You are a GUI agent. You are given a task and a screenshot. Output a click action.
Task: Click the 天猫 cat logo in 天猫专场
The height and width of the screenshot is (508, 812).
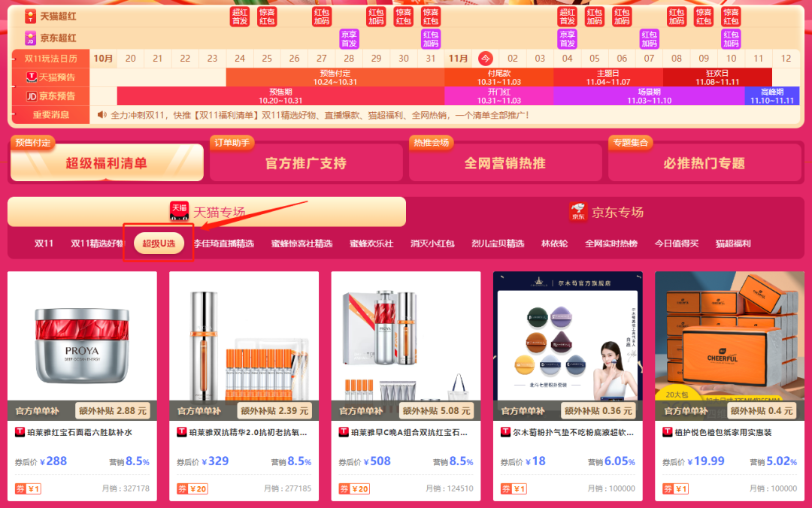179,211
